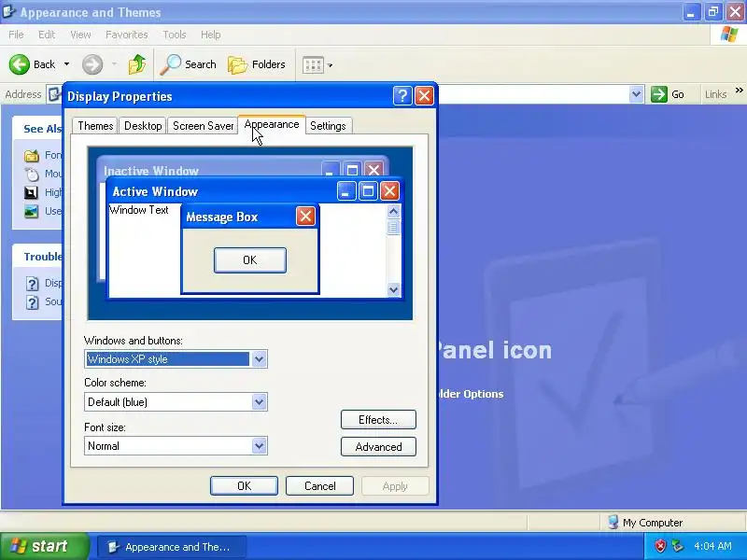Open the File menu
Image resolution: width=747 pixels, height=560 pixels.
point(16,35)
